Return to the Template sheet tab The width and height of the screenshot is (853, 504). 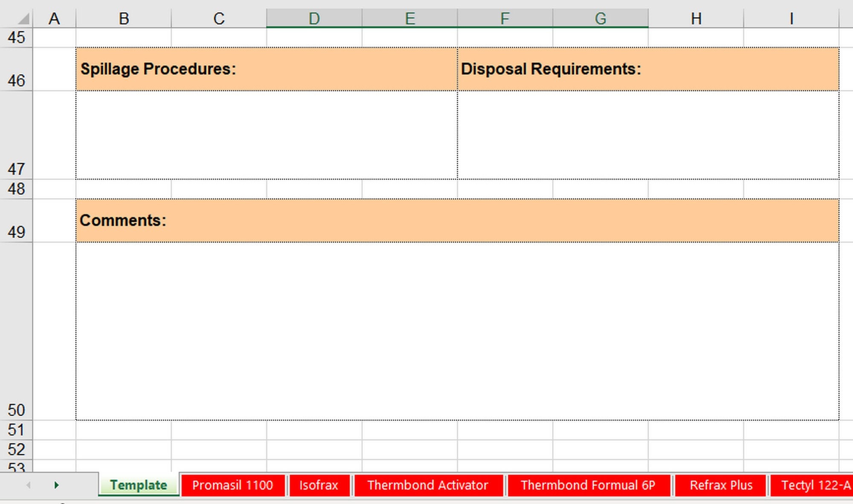tap(138, 485)
